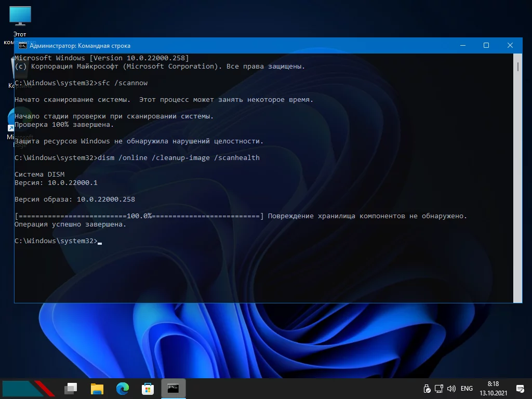532x399 pixels.
Task: Minimize the Command Prompt window
Action: [x=462, y=46]
